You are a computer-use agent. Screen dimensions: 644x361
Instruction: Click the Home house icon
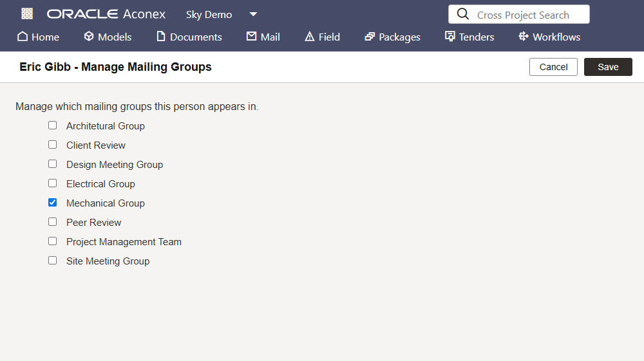[x=23, y=37]
